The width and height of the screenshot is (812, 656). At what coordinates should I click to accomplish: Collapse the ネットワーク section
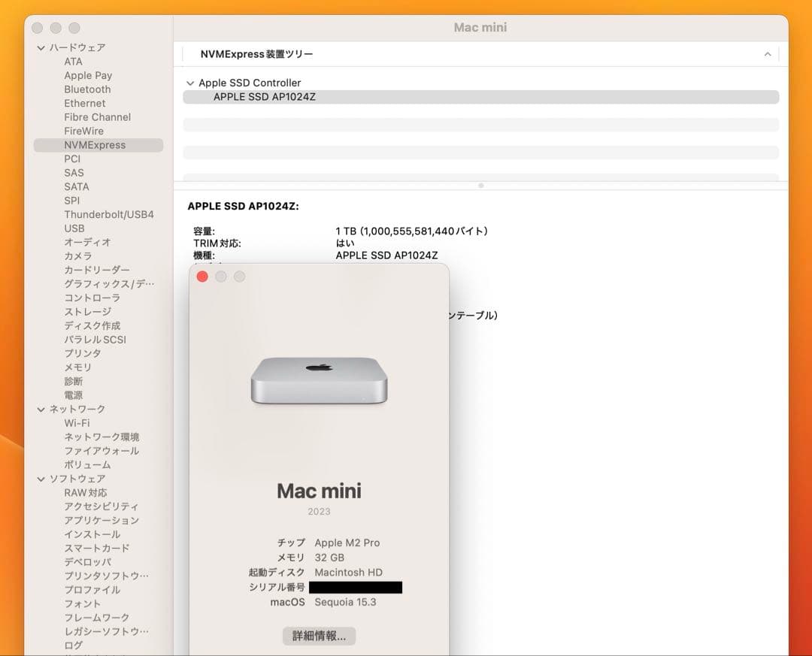40,409
